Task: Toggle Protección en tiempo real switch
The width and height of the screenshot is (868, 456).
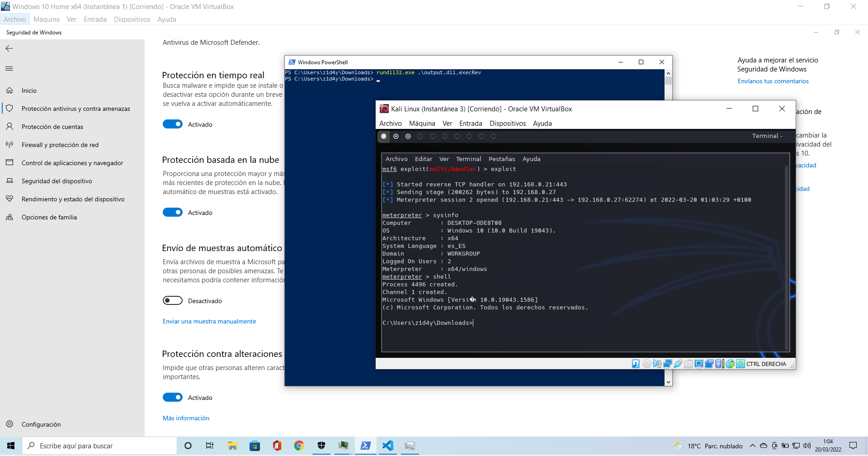Action: (x=173, y=124)
